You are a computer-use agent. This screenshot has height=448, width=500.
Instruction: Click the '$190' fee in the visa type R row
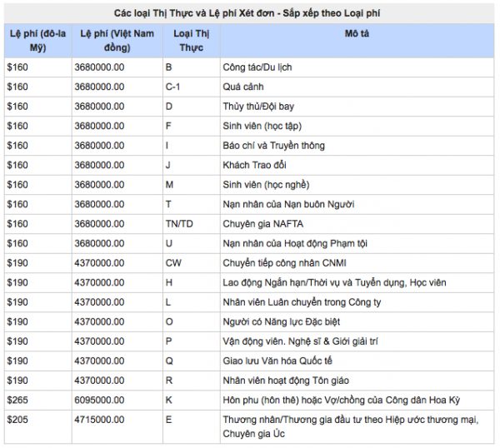pyautogui.click(x=38, y=381)
